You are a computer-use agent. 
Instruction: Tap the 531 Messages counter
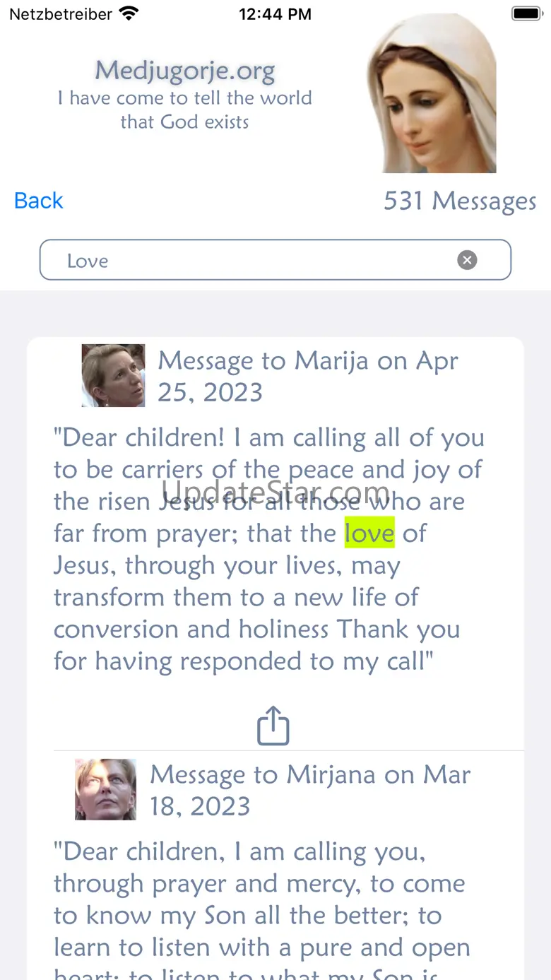[460, 201]
